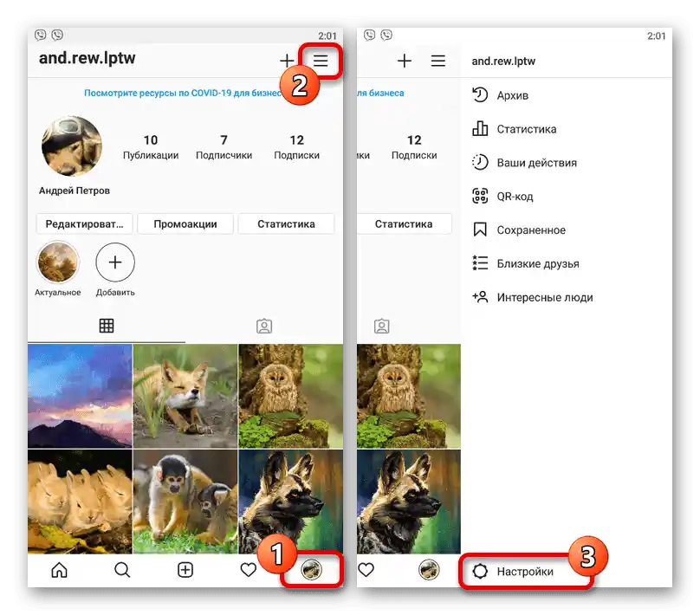
Task: Open mountain sunset post thumbnail
Action: click(80, 396)
